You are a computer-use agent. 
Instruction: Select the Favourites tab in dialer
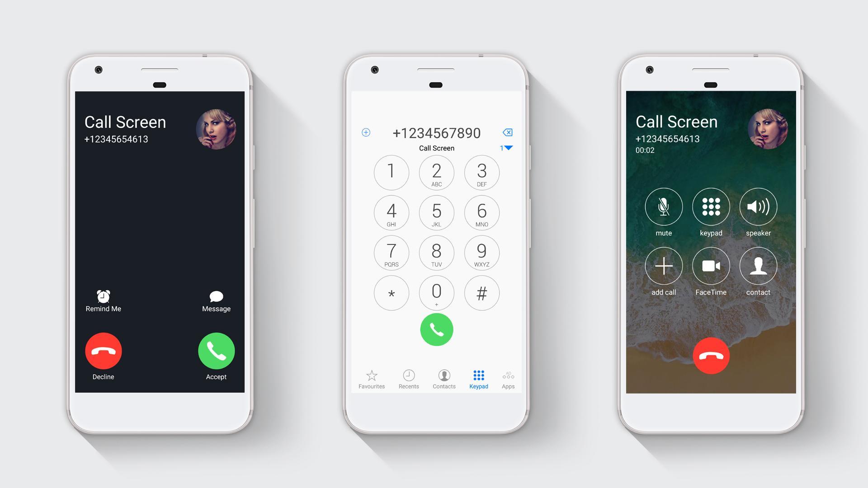(370, 379)
